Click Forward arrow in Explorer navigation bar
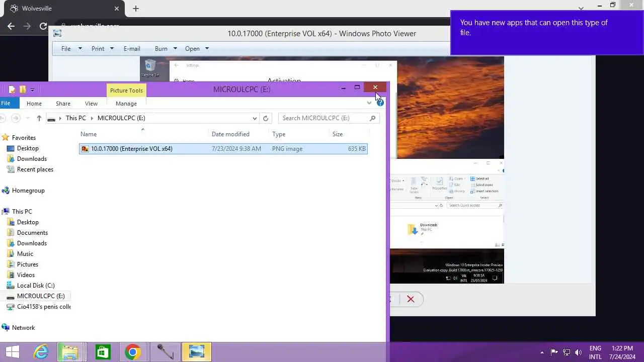The height and width of the screenshot is (362, 644). (x=16, y=118)
